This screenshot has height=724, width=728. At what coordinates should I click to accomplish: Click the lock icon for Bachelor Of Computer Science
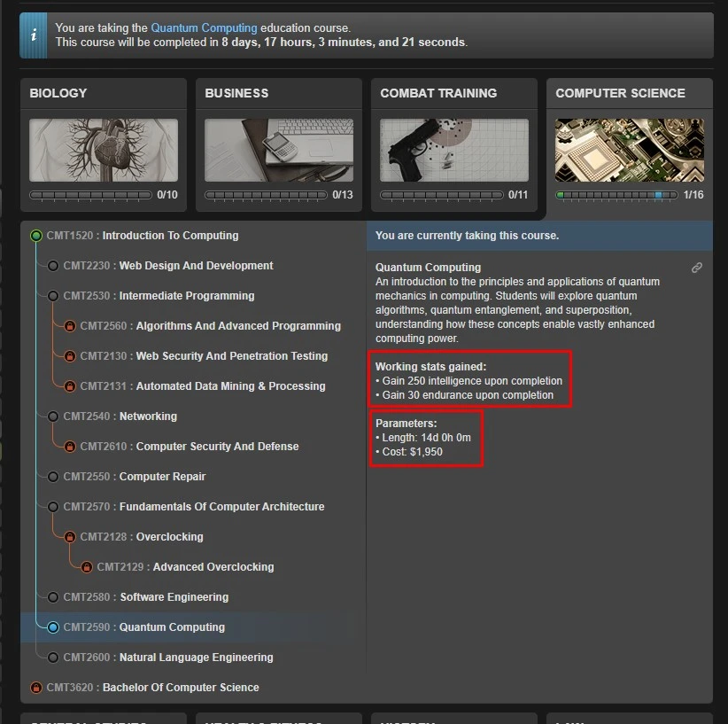point(36,688)
